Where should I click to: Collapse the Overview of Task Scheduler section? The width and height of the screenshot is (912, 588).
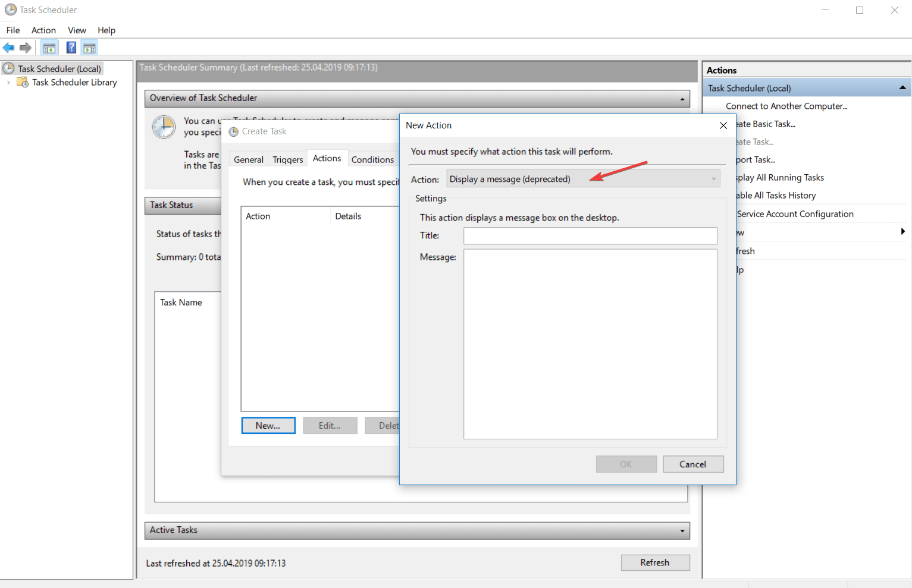point(682,99)
